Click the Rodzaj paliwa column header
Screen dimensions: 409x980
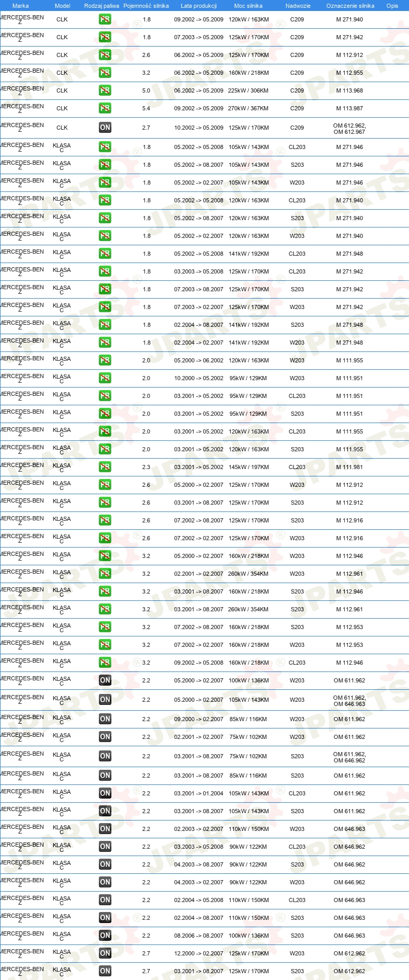pyautogui.click(x=101, y=6)
